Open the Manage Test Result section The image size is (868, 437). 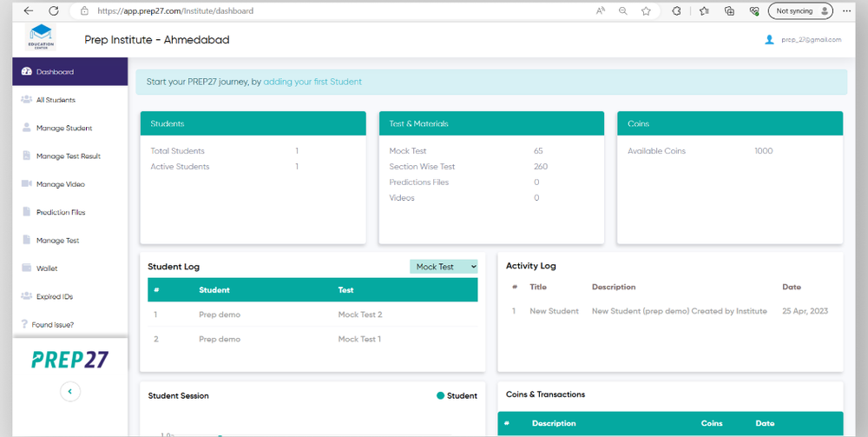pyautogui.click(x=69, y=156)
